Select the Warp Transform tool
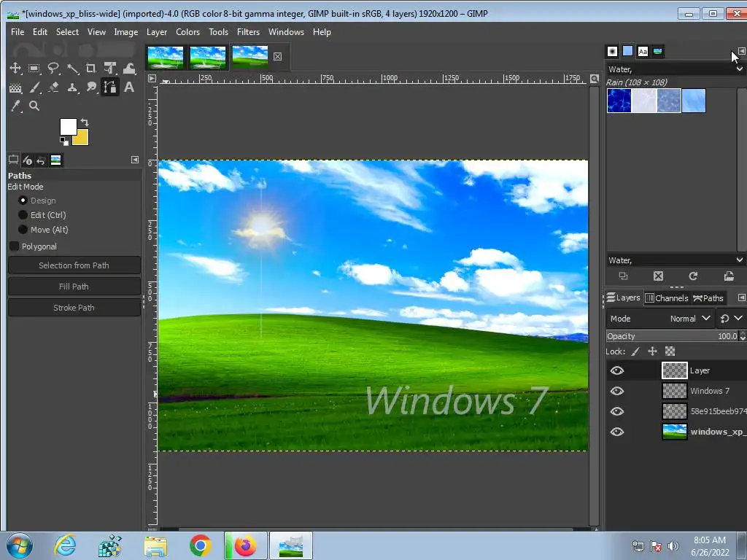This screenshot has height=560, width=747. (129, 69)
